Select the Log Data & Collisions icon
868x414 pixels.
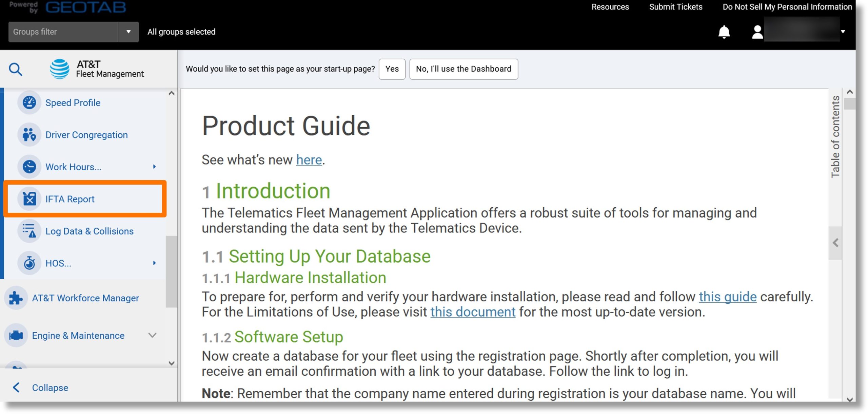(x=29, y=230)
